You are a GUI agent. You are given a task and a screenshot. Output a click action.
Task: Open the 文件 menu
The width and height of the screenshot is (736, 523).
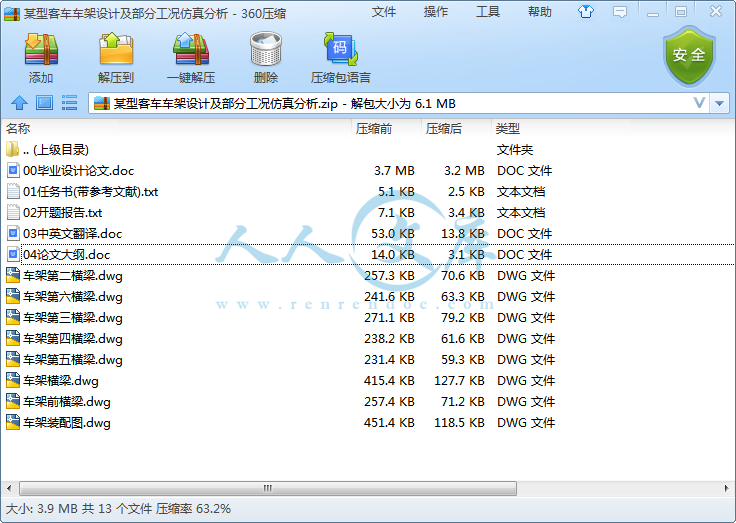coord(383,12)
